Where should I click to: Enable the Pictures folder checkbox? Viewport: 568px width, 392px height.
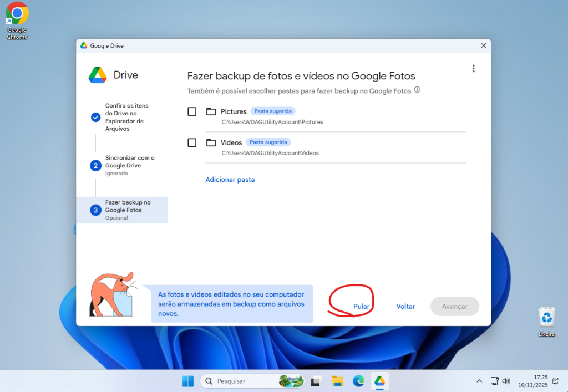coord(192,111)
